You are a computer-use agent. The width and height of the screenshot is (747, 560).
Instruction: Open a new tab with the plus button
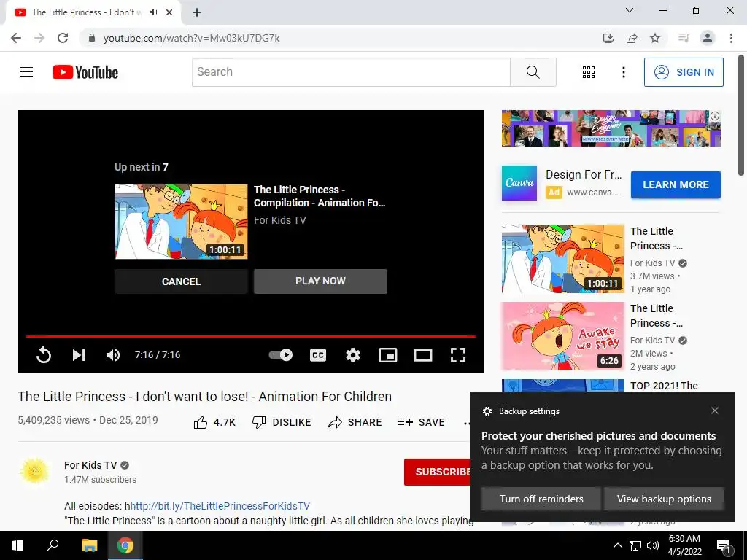[x=197, y=12]
